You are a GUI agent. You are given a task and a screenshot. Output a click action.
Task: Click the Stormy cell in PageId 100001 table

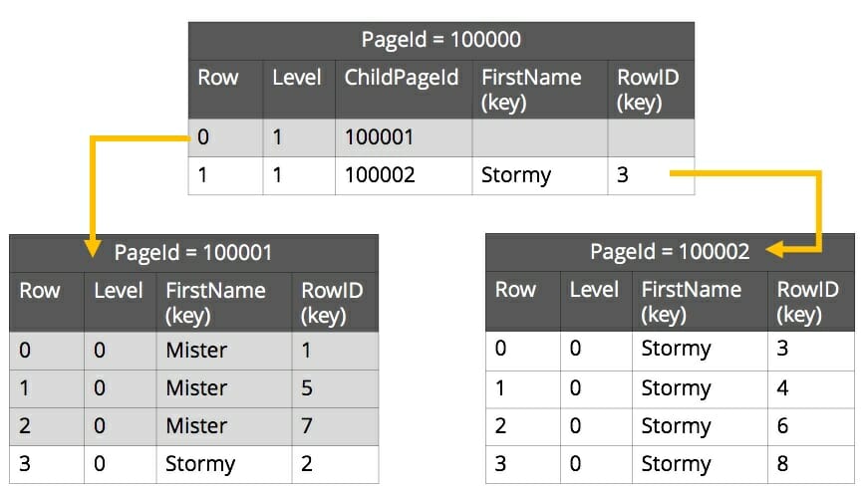click(200, 464)
